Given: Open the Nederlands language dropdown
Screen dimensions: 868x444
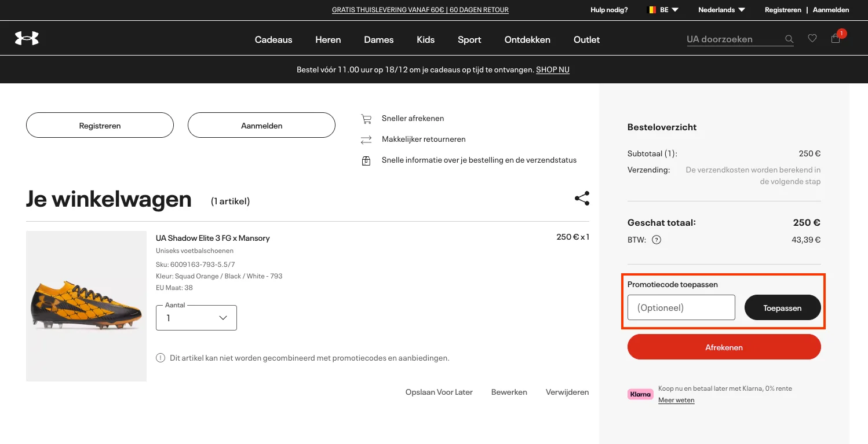Looking at the screenshot, I should (721, 9).
